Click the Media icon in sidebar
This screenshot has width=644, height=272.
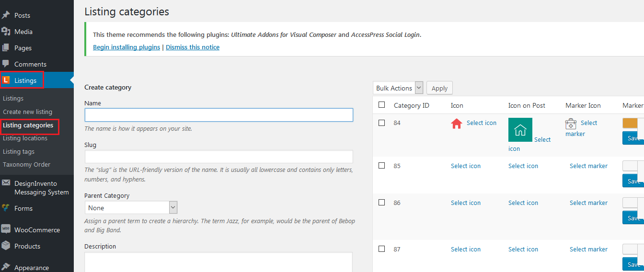click(x=6, y=32)
